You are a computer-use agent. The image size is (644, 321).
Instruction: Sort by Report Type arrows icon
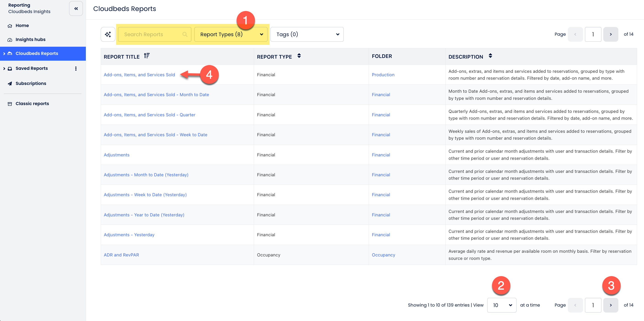pyautogui.click(x=299, y=56)
